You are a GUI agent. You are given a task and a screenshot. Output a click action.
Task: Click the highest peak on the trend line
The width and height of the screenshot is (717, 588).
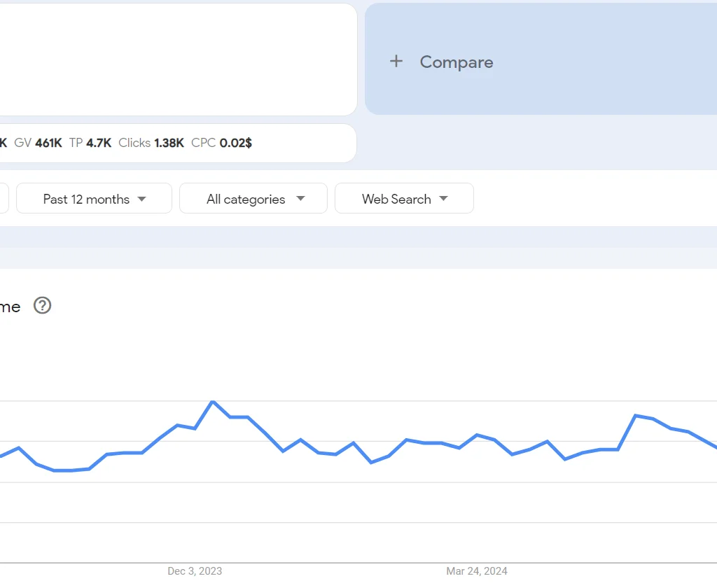click(x=213, y=402)
